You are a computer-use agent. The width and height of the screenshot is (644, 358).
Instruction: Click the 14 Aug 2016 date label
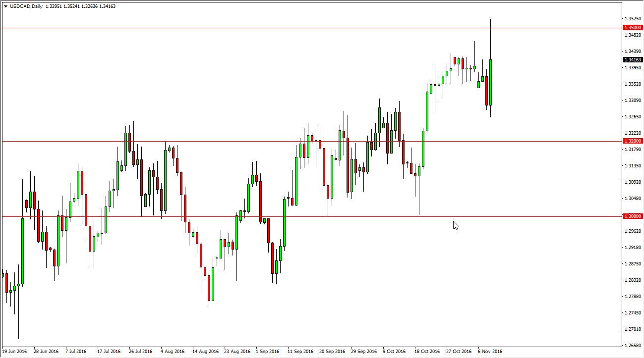(x=206, y=352)
